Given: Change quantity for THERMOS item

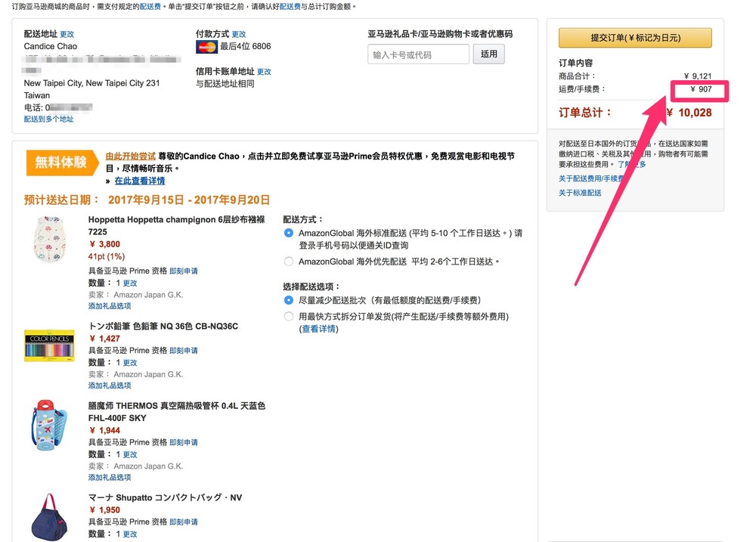Looking at the screenshot, I should 130,455.
